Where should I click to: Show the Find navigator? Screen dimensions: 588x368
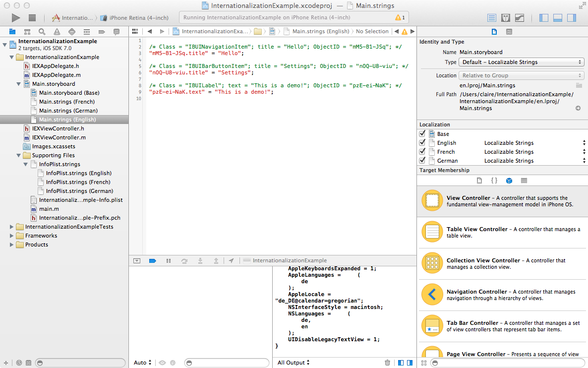[42, 32]
